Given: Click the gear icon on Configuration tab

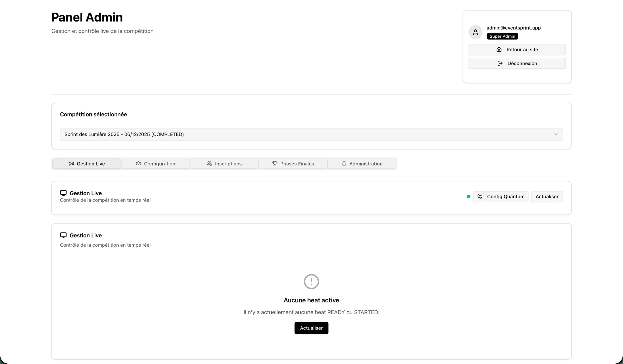Looking at the screenshot, I should pyautogui.click(x=139, y=164).
